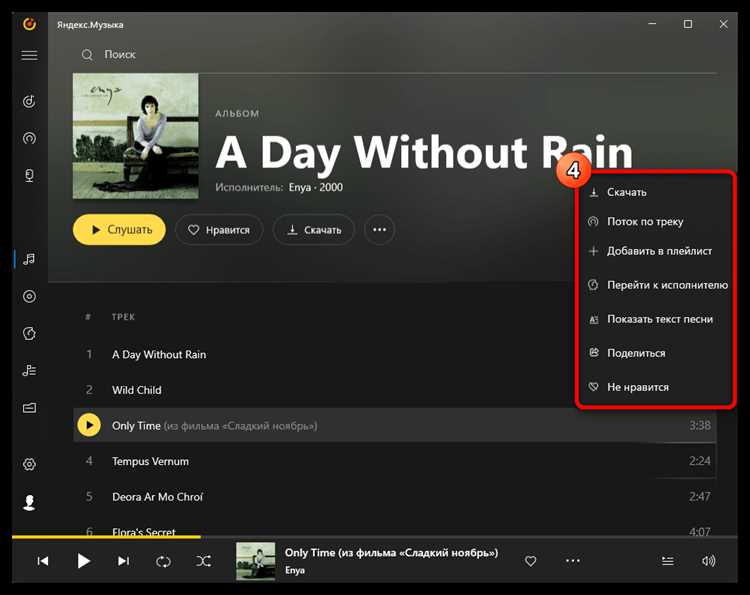Select Перейти к исполнителю menu item
This screenshot has width=750, height=595.
655,285
